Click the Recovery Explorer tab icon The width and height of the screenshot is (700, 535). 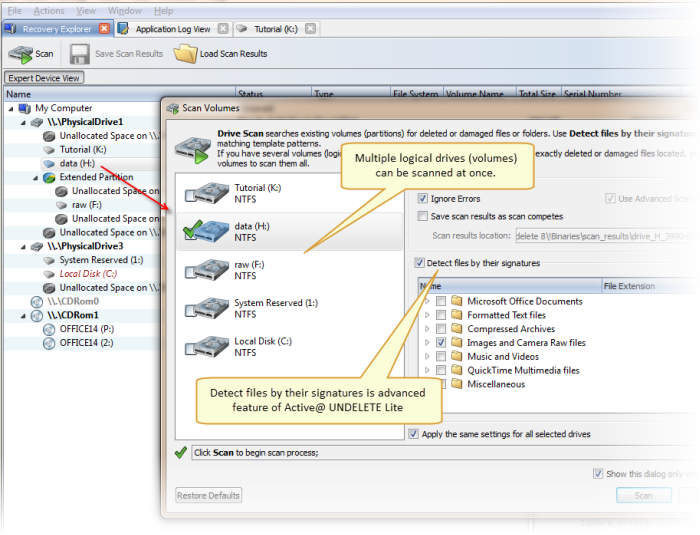11,29
